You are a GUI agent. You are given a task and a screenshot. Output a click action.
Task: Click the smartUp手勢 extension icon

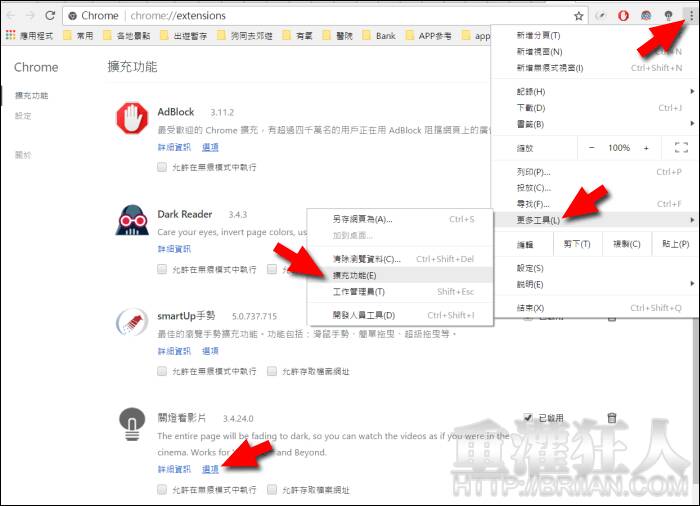(x=132, y=322)
